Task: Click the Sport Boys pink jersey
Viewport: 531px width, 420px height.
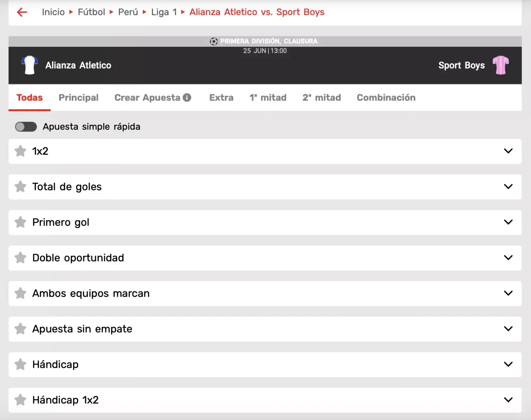Action: tap(501, 65)
